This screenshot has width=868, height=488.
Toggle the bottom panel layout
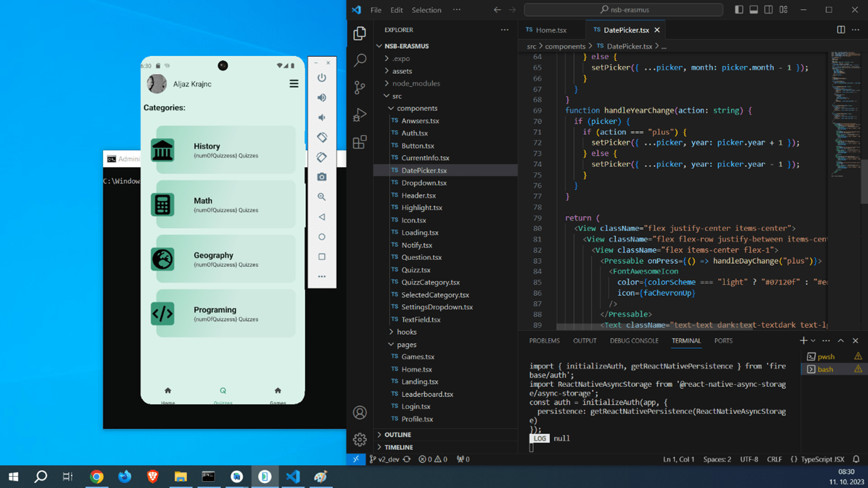754,10
